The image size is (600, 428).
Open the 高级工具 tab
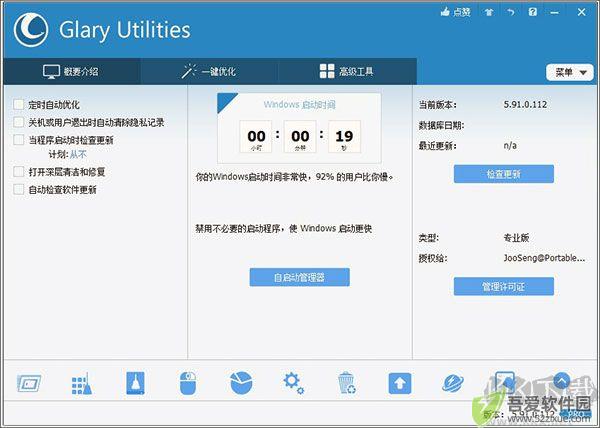[x=347, y=71]
